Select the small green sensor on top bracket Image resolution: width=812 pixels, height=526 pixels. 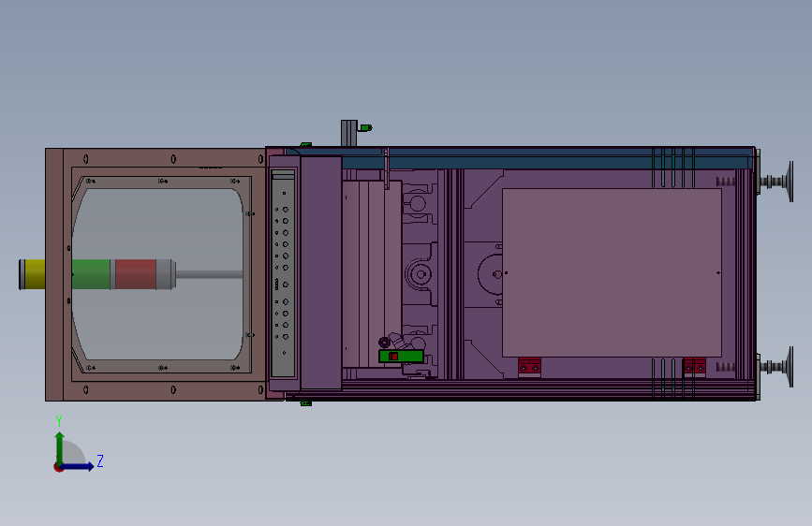coord(365,127)
